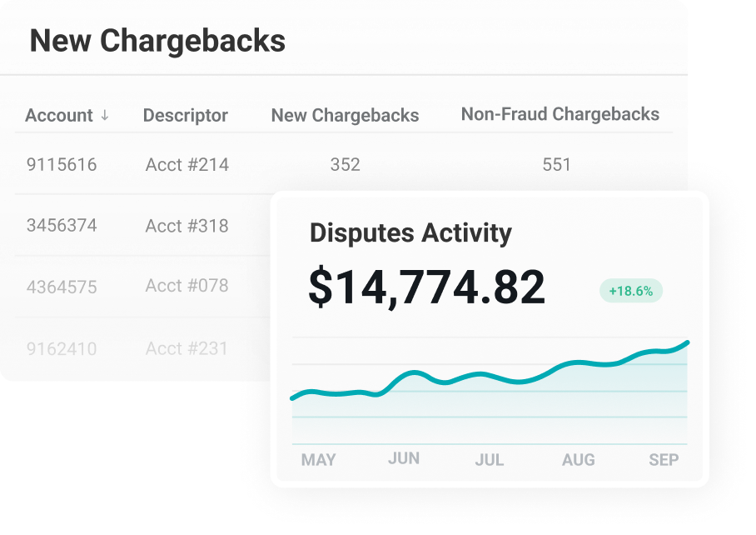Click the +18.6% growth badge

pos(631,291)
